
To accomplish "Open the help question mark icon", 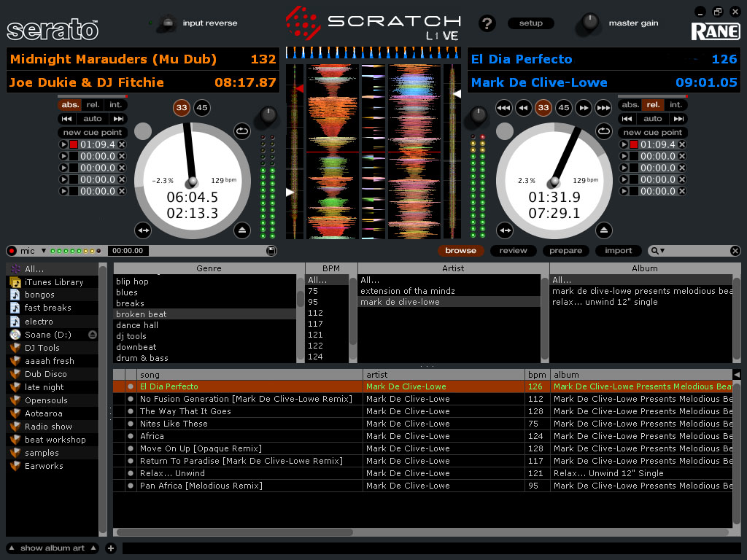I will tap(487, 23).
